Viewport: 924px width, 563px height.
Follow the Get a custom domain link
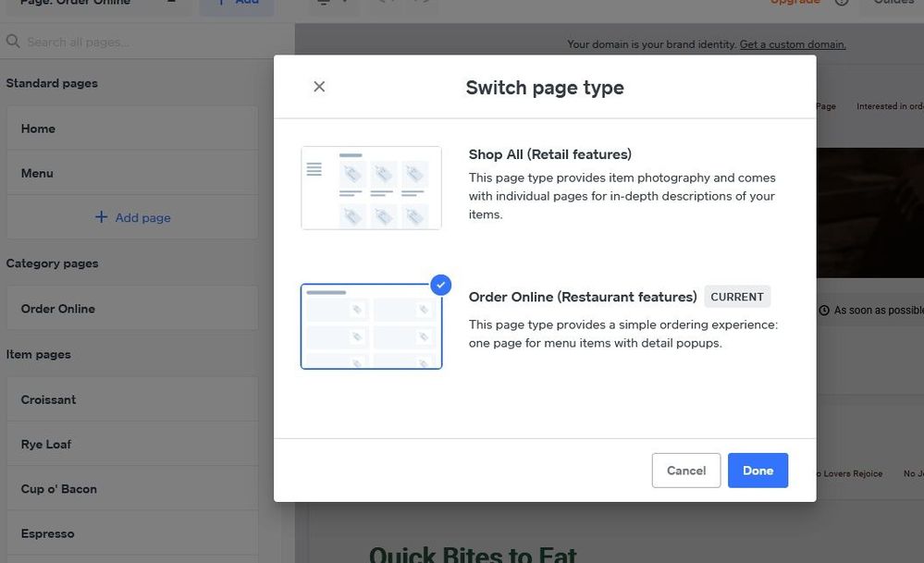[x=792, y=44]
